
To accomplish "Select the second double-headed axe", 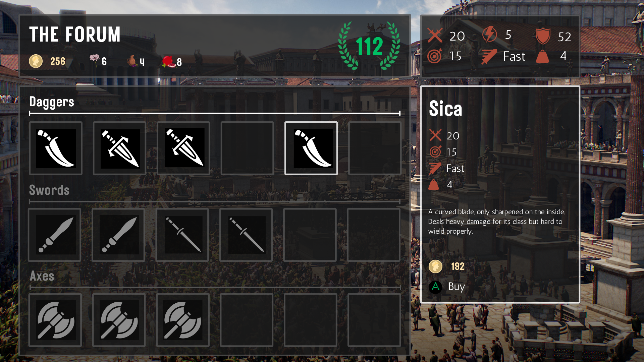I will (x=119, y=320).
